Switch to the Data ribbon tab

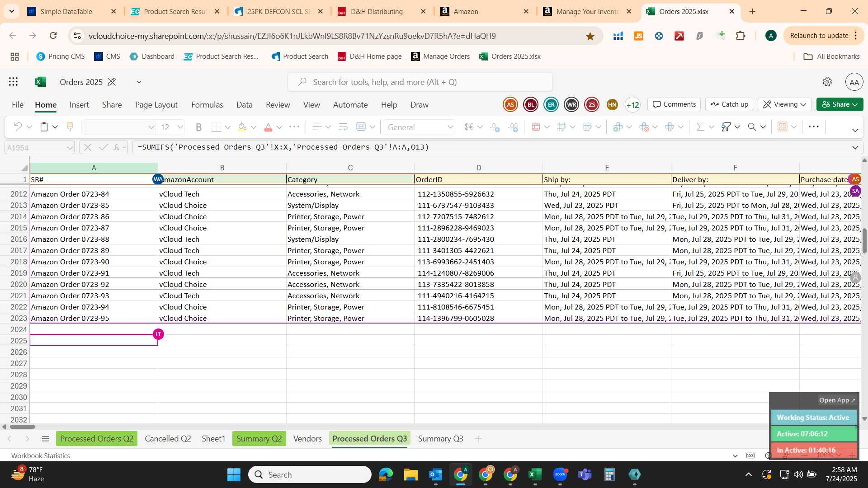point(244,105)
